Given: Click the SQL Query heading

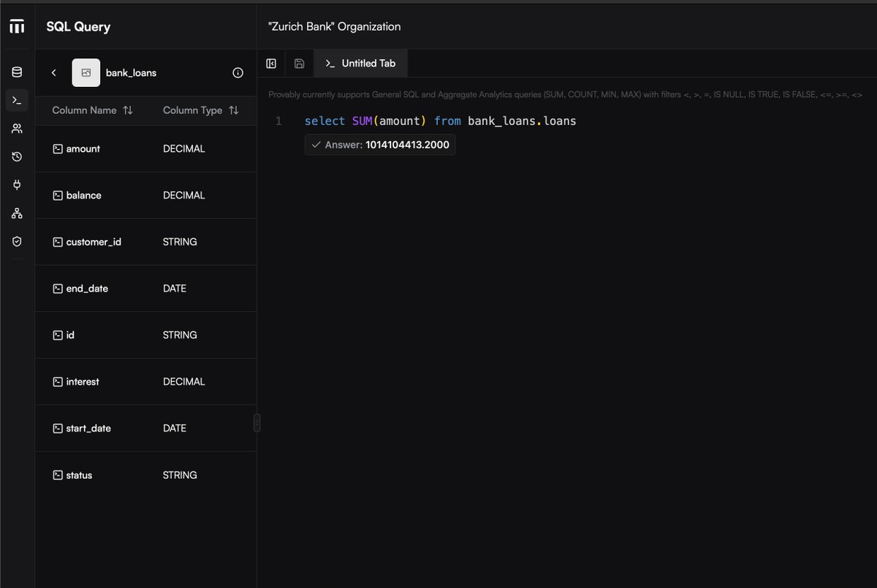Looking at the screenshot, I should click(78, 27).
